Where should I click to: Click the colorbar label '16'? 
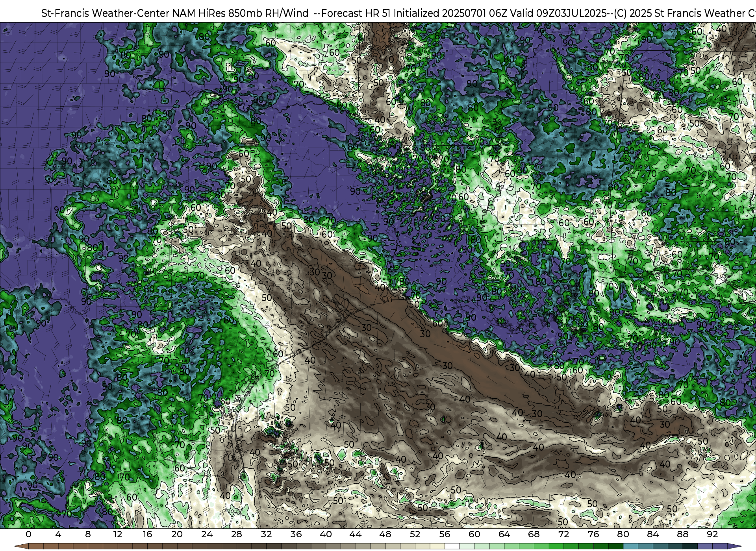click(x=147, y=534)
